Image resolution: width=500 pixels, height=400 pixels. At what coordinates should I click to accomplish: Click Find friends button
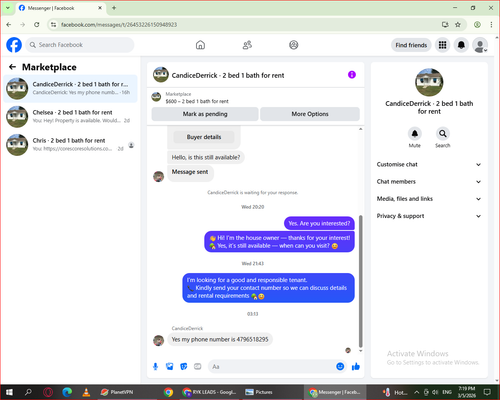[x=411, y=45]
